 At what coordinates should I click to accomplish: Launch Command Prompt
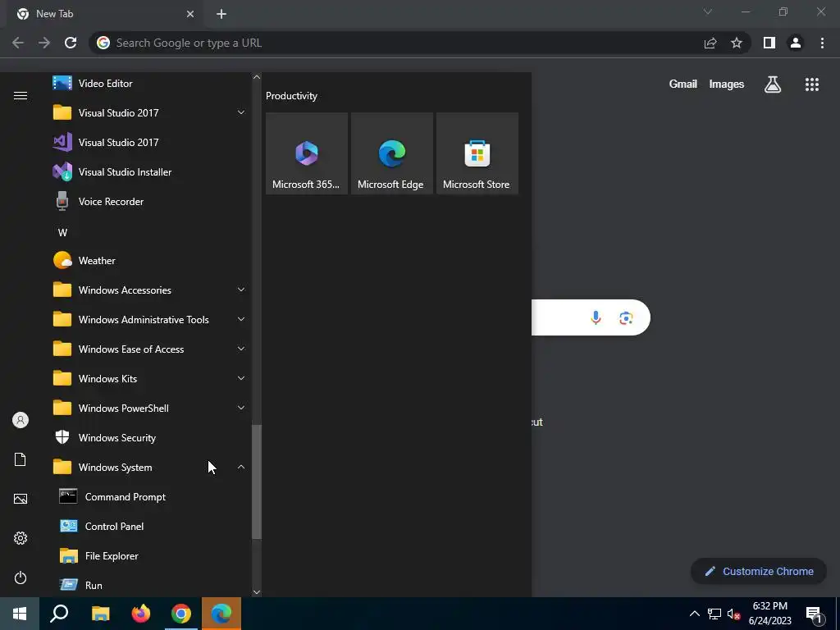(148, 496)
